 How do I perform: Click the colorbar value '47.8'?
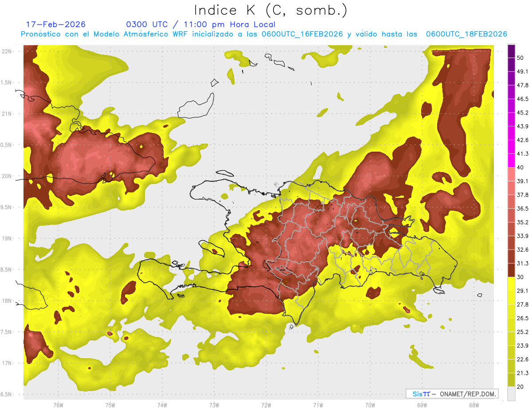click(x=523, y=85)
